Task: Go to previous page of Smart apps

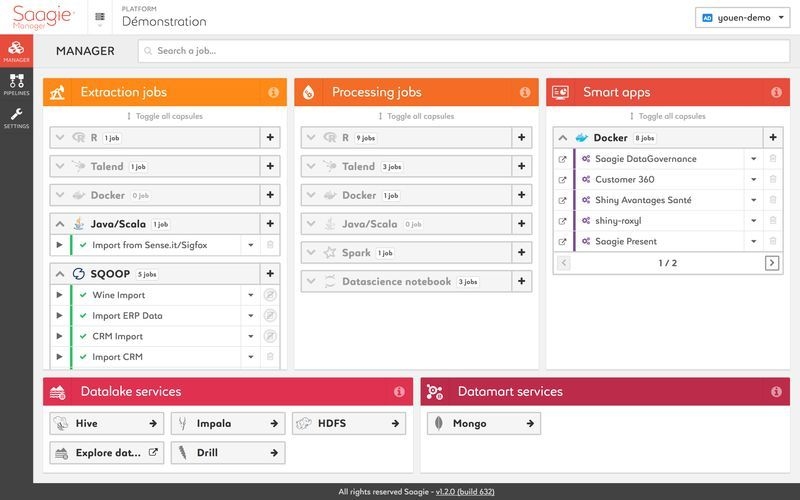Action: pos(563,263)
